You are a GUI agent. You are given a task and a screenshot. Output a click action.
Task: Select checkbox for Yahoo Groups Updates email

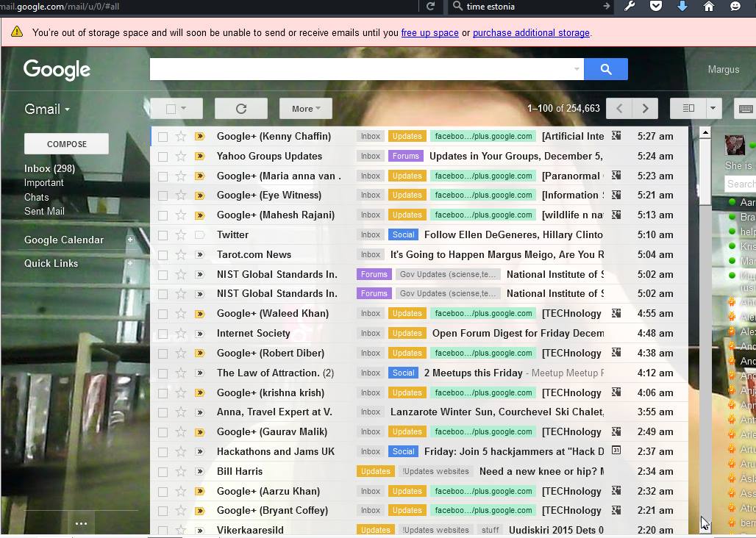tap(163, 157)
